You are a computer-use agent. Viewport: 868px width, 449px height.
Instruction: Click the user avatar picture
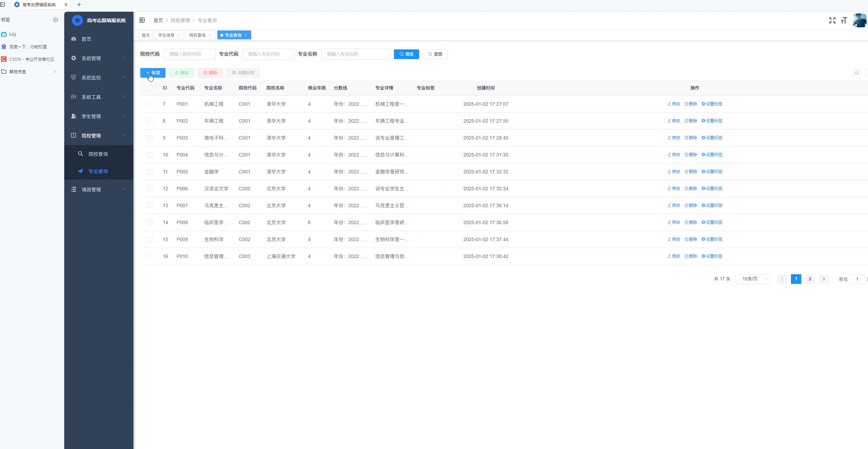[x=859, y=20]
